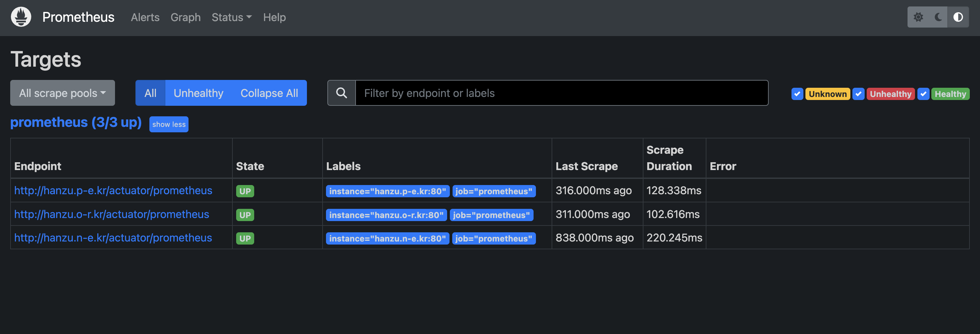980x334 pixels.
Task: Focus the Filter by endpoint or labels field
Action: [x=561, y=93]
